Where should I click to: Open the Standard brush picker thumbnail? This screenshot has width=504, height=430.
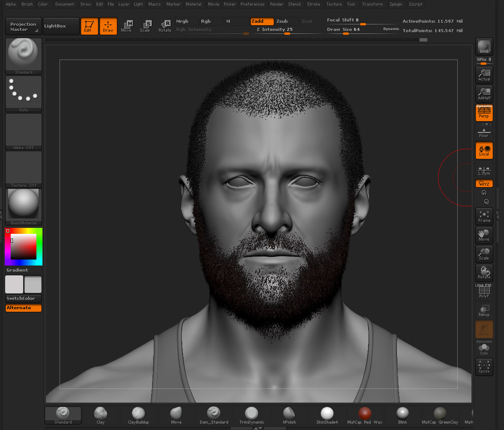tap(24, 56)
